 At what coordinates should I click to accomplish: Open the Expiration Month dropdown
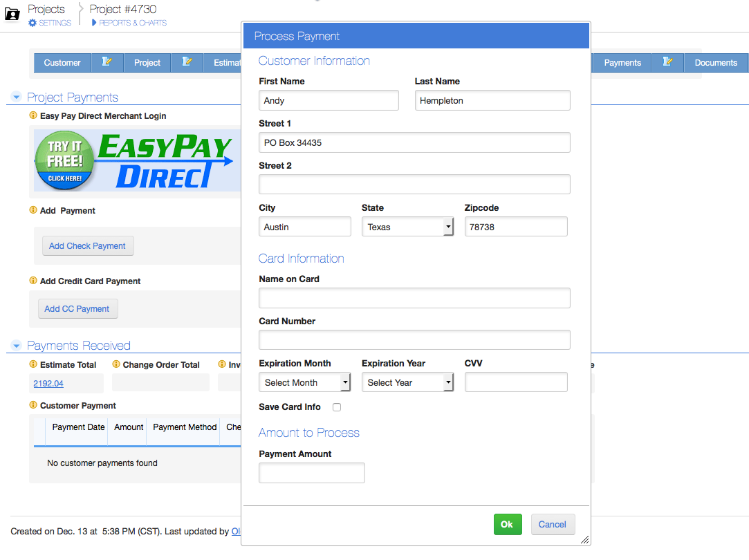(305, 382)
